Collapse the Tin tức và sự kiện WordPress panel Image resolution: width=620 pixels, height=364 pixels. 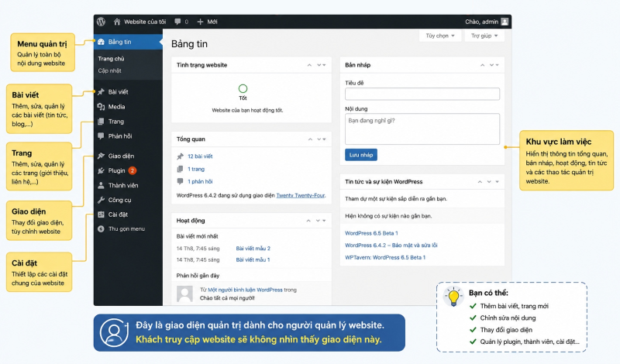[x=498, y=182]
